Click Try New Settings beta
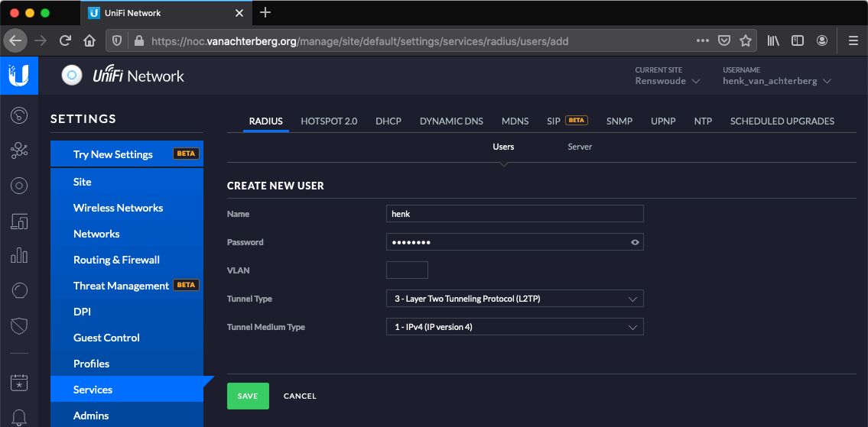The width and height of the screenshot is (868, 427). tap(127, 154)
